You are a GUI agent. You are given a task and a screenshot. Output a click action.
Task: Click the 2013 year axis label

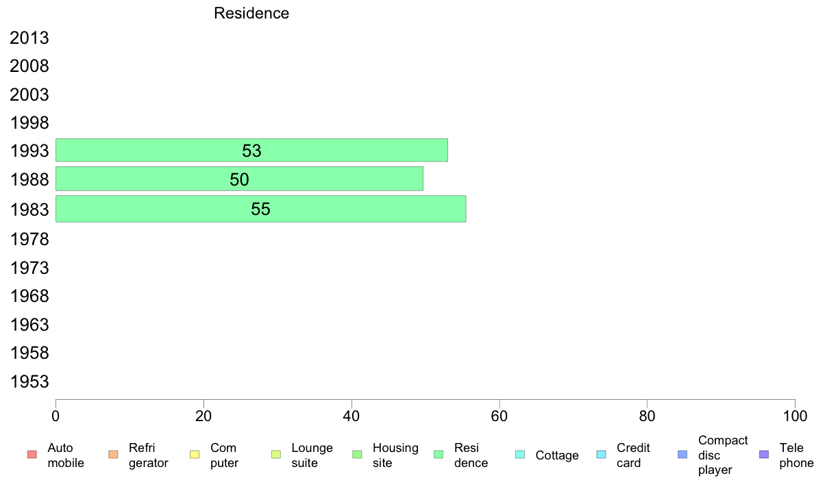point(29,38)
